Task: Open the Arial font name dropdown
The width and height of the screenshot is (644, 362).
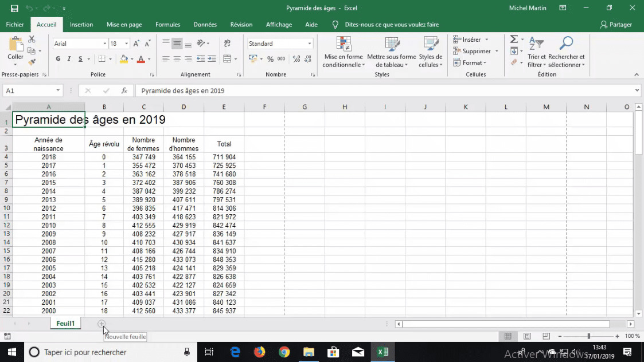Action: point(105,44)
